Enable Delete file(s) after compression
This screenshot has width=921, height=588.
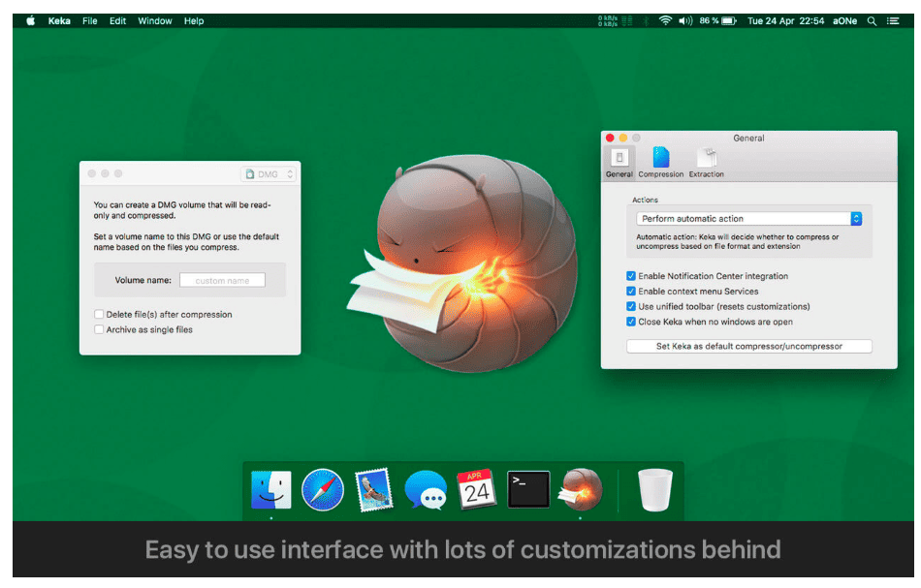pyautogui.click(x=99, y=315)
